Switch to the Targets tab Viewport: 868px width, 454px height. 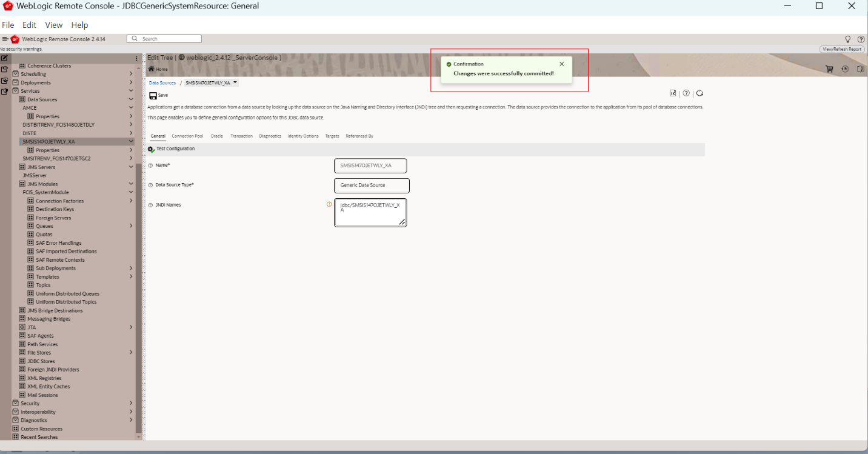click(332, 136)
